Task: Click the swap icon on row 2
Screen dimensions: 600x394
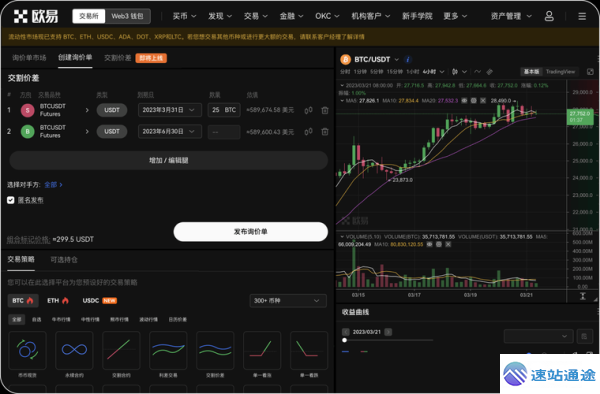Action: pyautogui.click(x=308, y=132)
